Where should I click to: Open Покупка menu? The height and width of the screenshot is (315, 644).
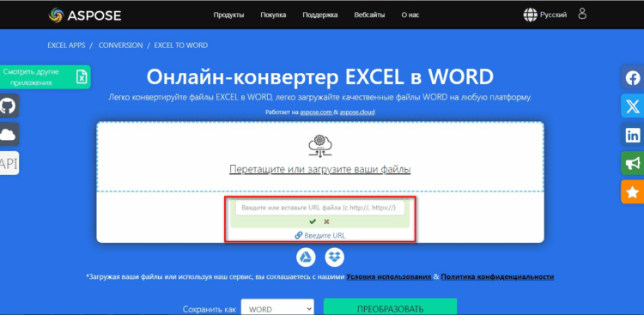coord(273,15)
